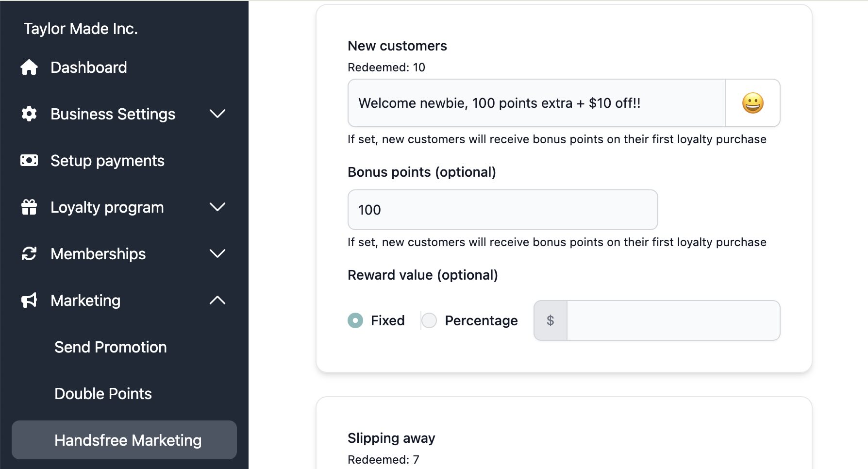The image size is (868, 469).
Task: Expand the Loyalty program submenu chevron
Action: click(x=217, y=207)
